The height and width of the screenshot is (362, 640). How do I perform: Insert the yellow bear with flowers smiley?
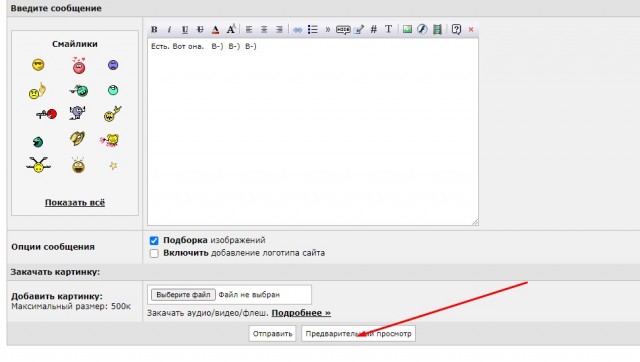tap(110, 140)
